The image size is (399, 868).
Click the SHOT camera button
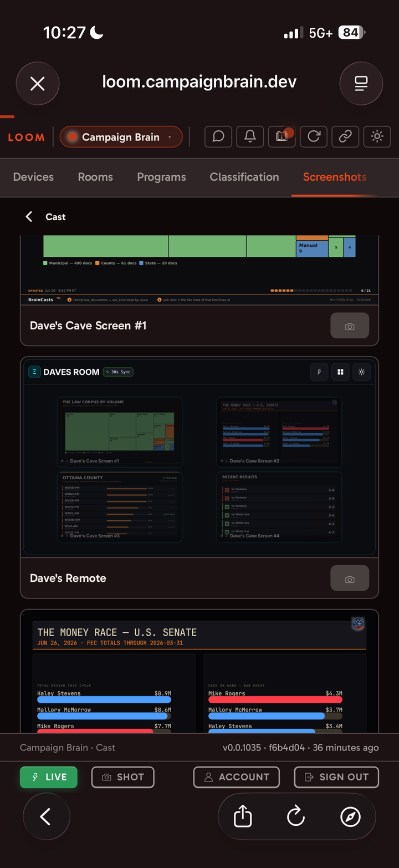pos(122,777)
